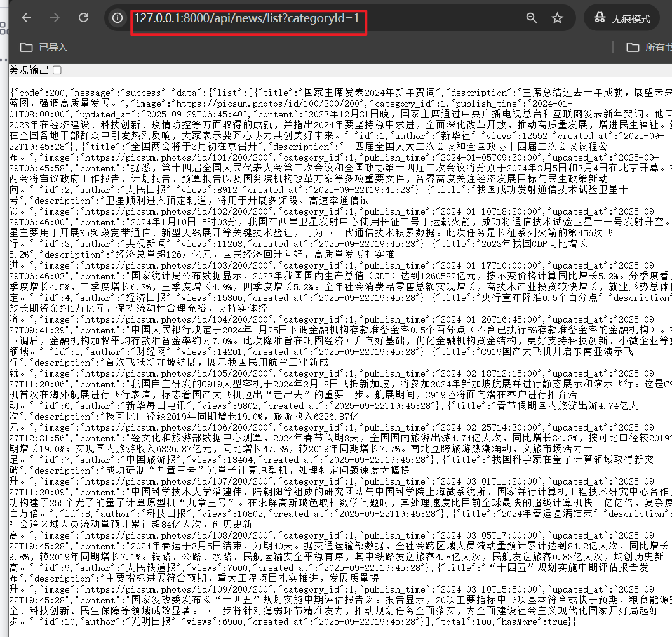Click the incognito mask icon
The height and width of the screenshot is (637, 672).
600,18
